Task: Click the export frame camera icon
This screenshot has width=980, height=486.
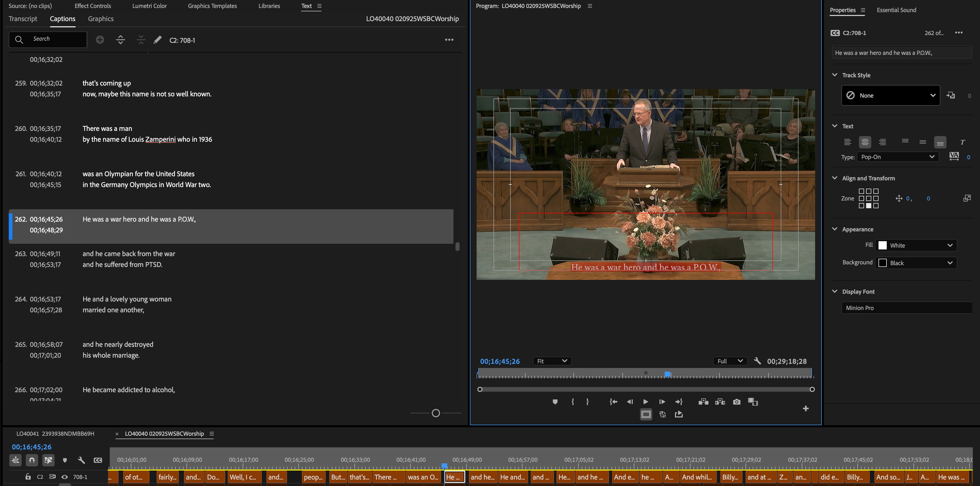Action: click(x=737, y=402)
